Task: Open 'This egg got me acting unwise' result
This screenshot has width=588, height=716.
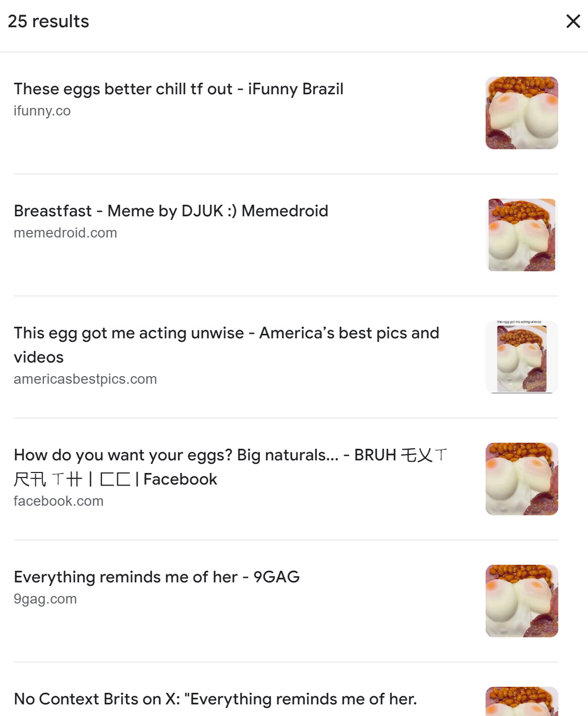Action: point(226,345)
